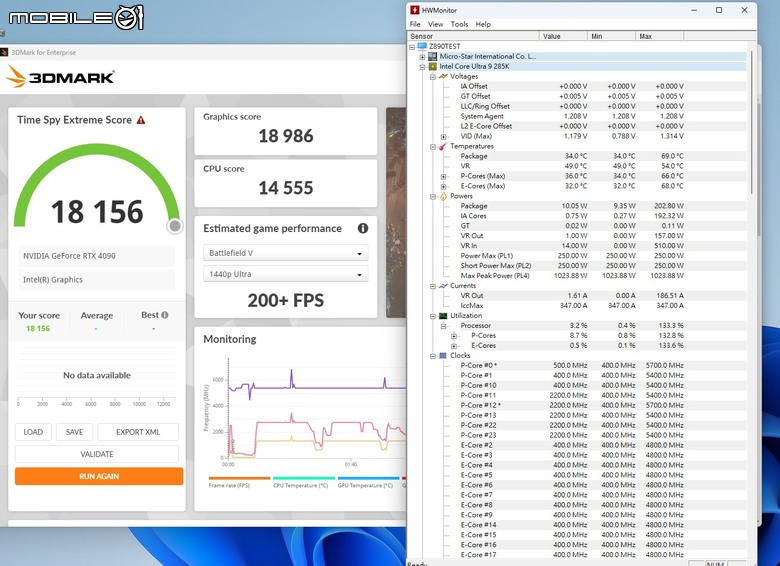This screenshot has height=566, width=780.
Task: Click the Currents category icon
Action: pos(443,285)
